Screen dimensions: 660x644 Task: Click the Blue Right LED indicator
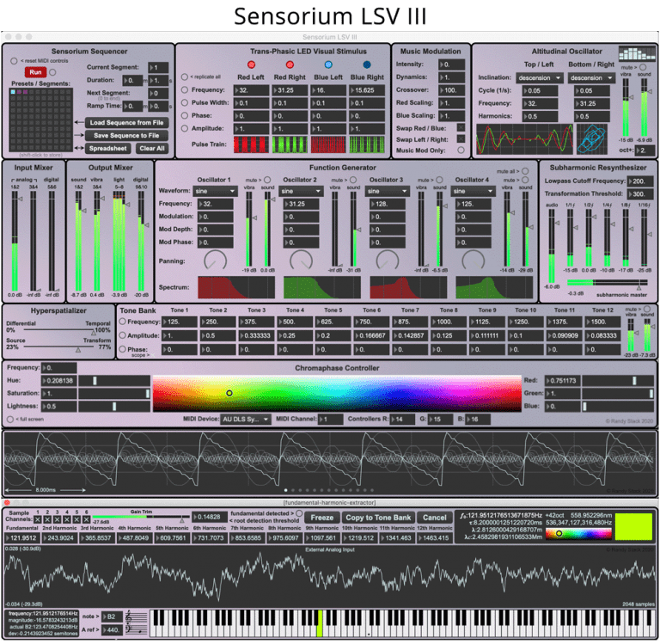pos(367,64)
